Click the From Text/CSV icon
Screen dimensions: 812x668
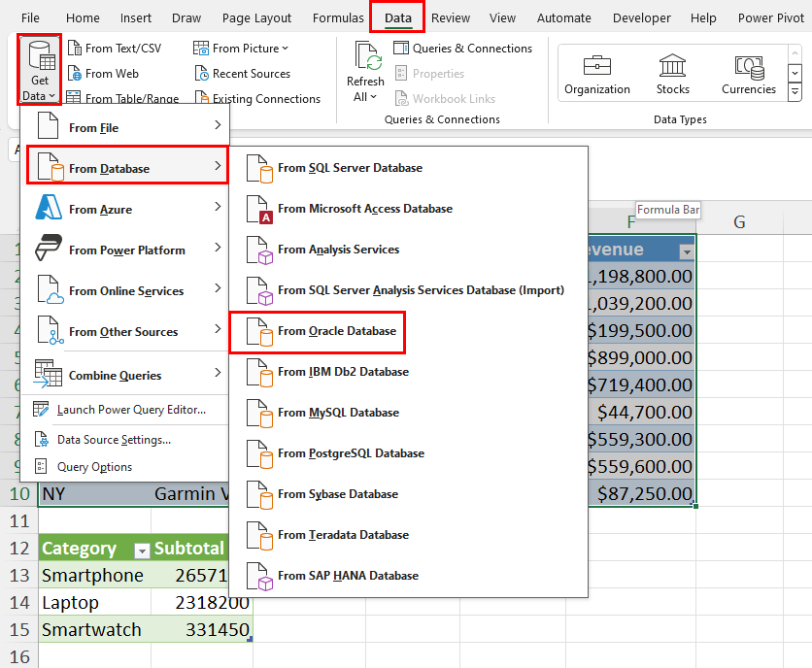[75, 49]
